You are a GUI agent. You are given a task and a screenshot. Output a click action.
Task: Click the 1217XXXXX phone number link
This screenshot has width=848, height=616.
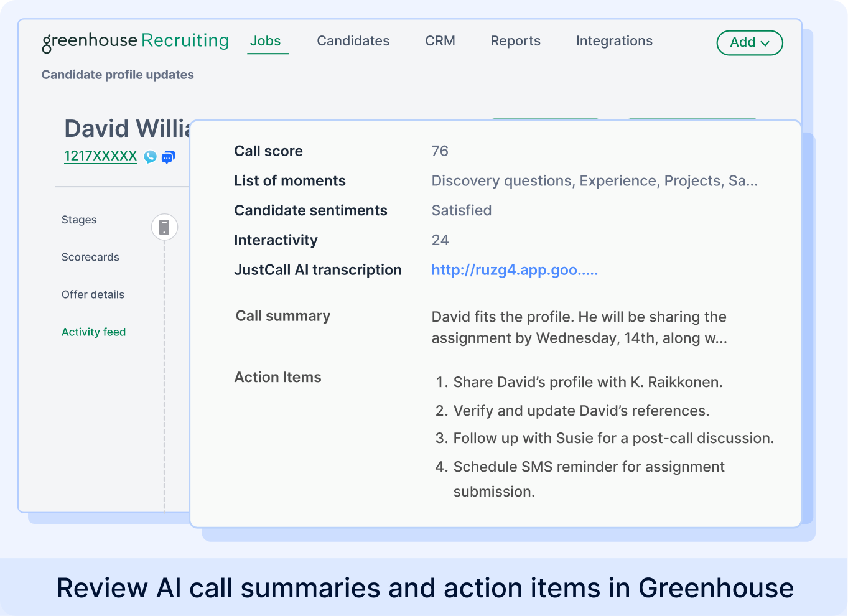click(100, 156)
